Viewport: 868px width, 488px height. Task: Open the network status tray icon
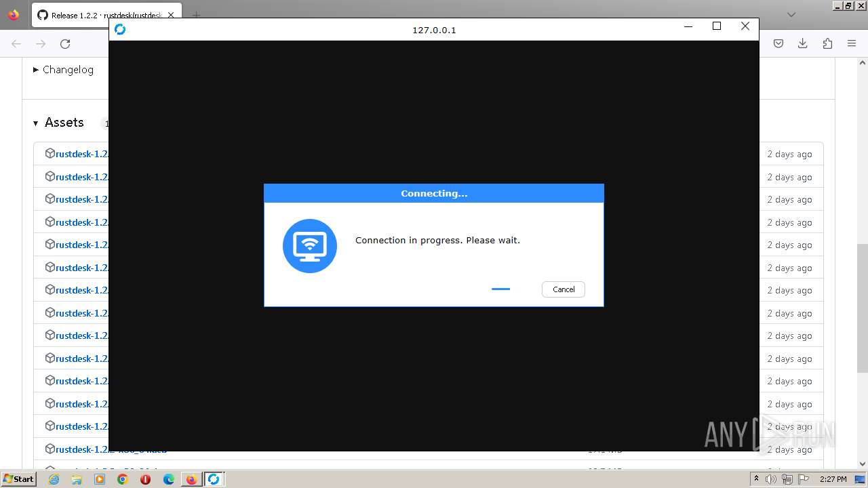(x=787, y=479)
